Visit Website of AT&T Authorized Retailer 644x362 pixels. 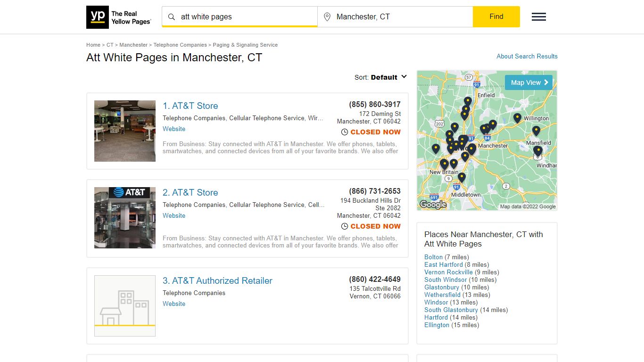[x=174, y=304]
